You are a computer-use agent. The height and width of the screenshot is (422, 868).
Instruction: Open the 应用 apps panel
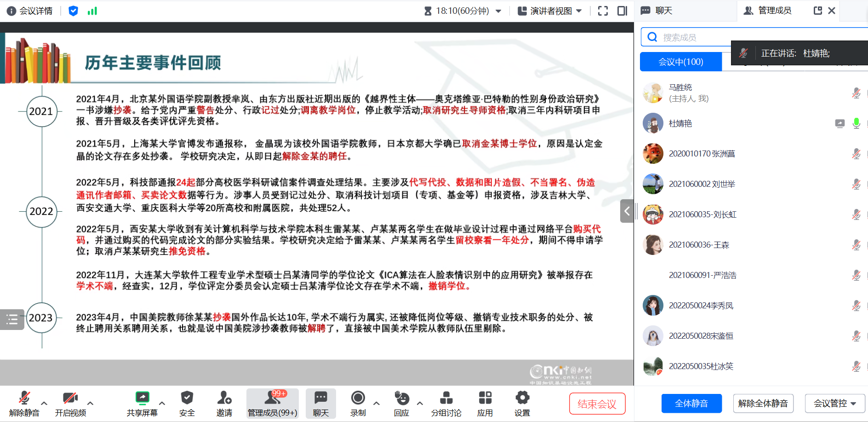[x=485, y=403]
